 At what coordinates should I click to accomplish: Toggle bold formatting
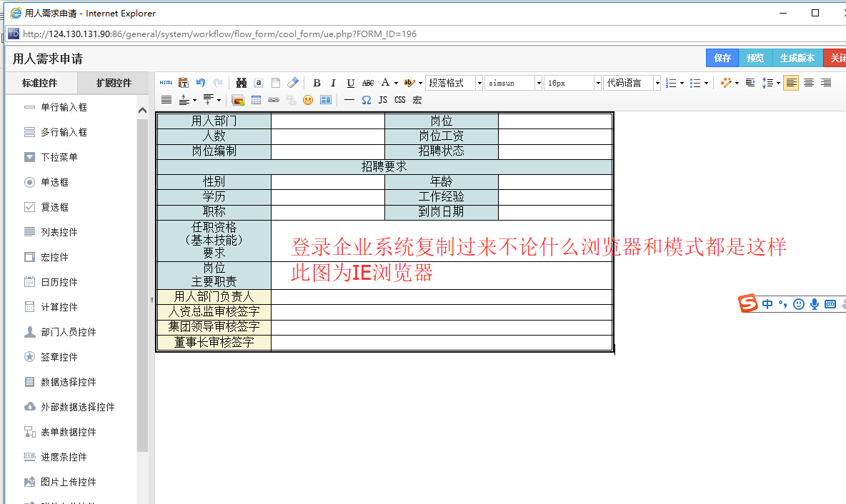(x=317, y=83)
